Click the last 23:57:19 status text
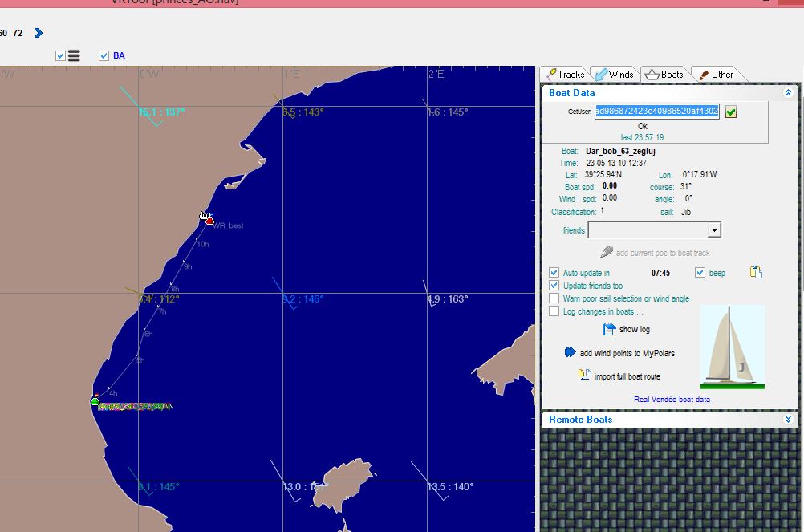The width and height of the screenshot is (804, 532). (x=642, y=137)
